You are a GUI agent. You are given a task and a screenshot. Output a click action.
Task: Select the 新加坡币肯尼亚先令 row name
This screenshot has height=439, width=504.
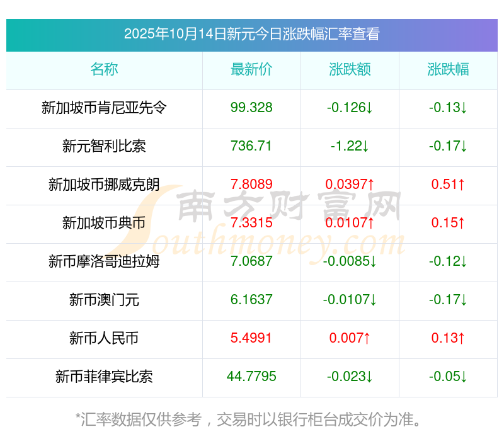coord(104,108)
